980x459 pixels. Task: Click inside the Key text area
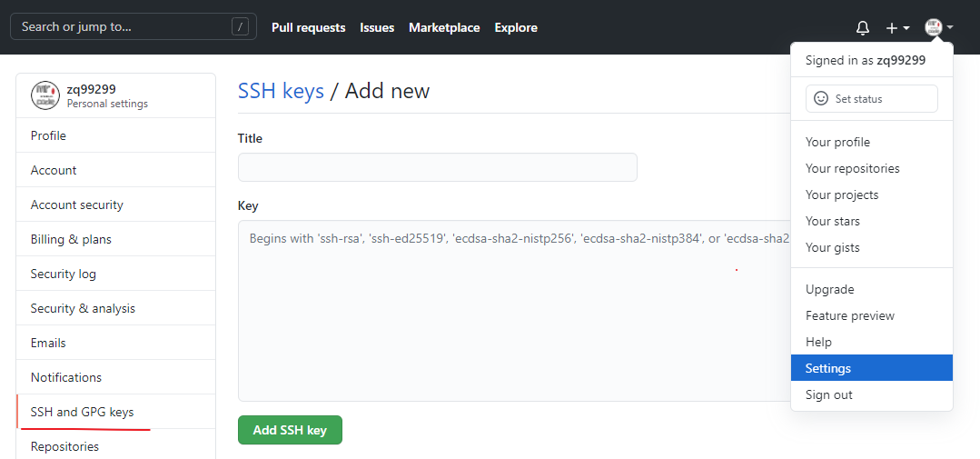tap(514, 310)
